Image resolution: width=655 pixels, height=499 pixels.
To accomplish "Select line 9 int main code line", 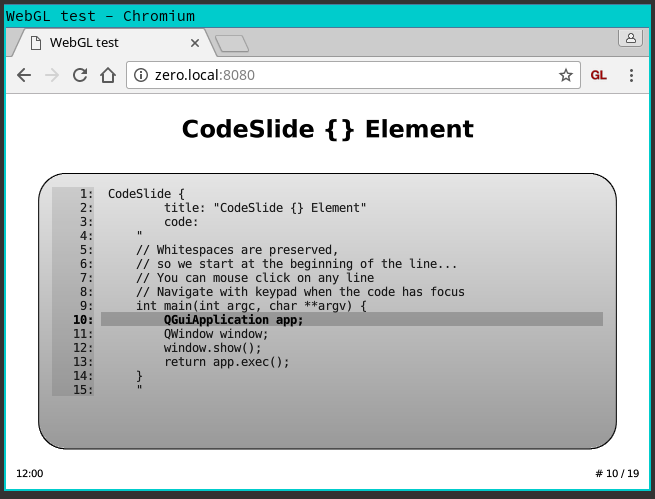I will [x=251, y=306].
